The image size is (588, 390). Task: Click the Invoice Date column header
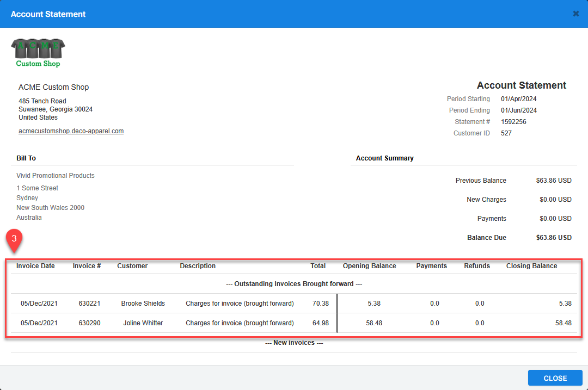(35, 266)
